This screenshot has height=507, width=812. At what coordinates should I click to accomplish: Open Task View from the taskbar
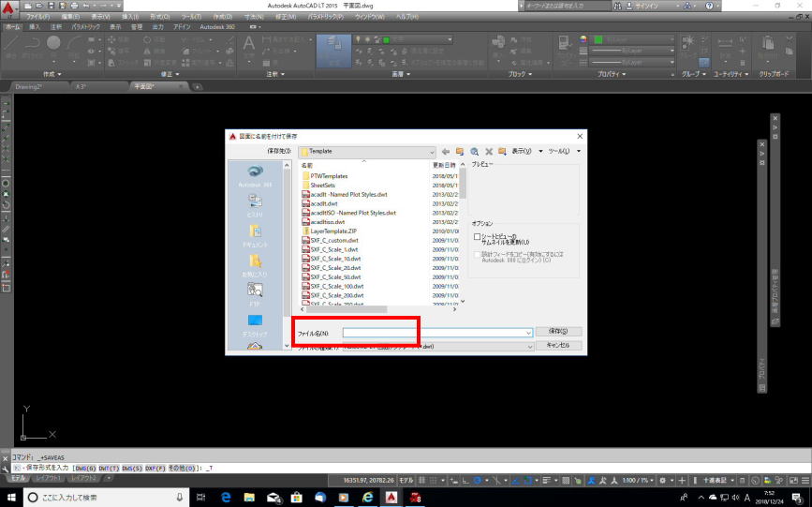[x=201, y=497]
